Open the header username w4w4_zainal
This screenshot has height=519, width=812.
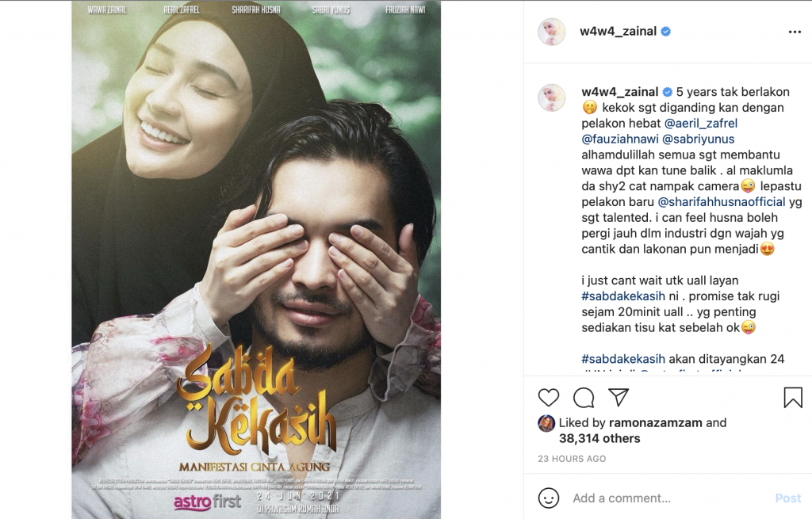(x=619, y=31)
